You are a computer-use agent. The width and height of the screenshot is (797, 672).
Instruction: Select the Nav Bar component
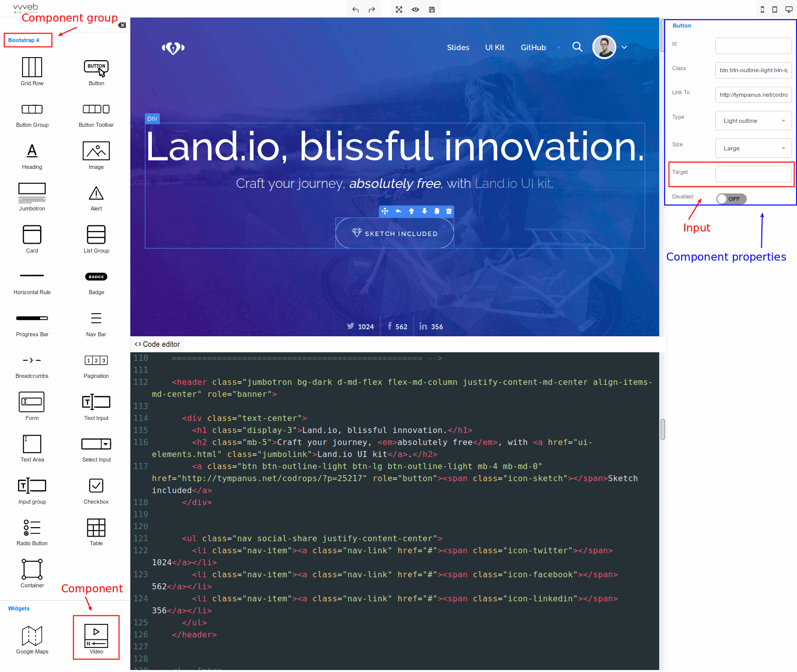click(96, 325)
